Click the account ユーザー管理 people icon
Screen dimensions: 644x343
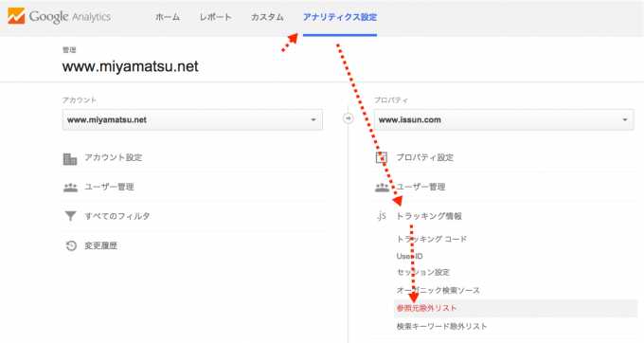(70, 188)
